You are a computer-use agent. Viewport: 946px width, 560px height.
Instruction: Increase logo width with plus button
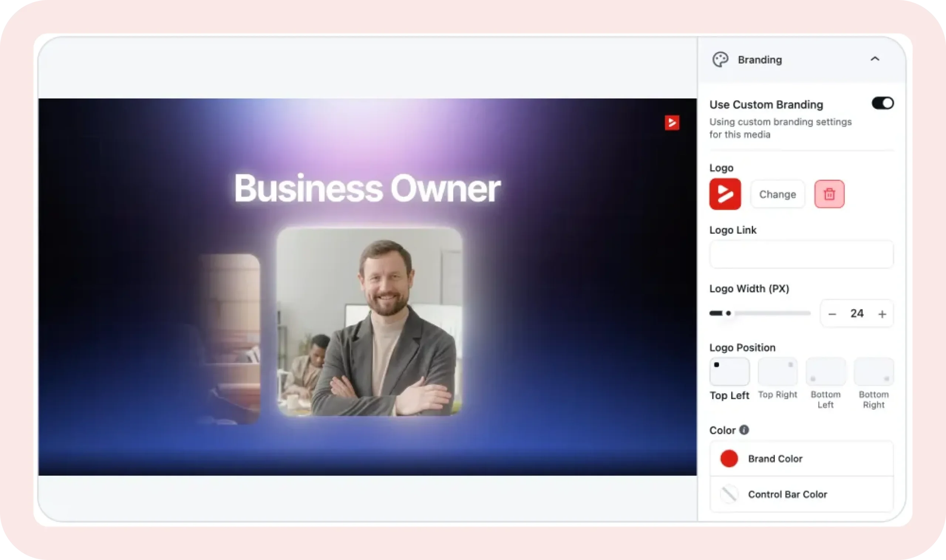[x=882, y=314]
